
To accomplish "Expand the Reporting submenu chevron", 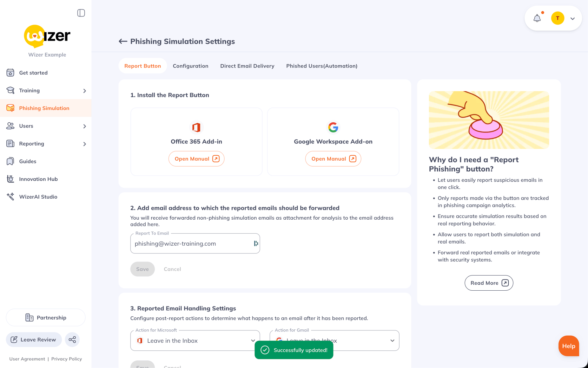I will click(85, 144).
